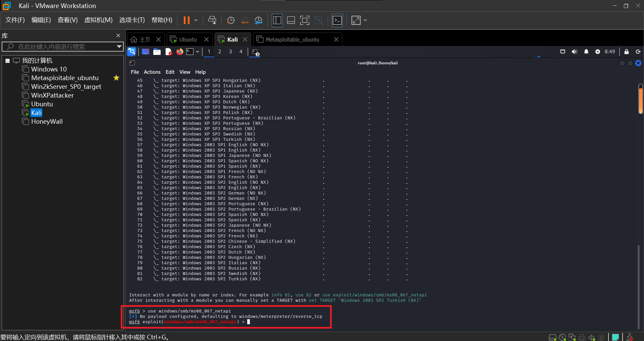This screenshot has width=644, height=341.
Task: Switch VMware to full screen mode
Action: (x=305, y=20)
